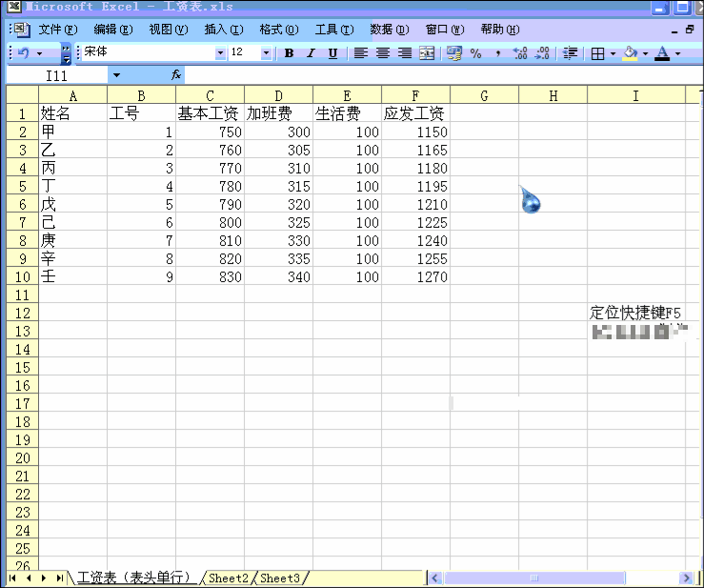Open the 帮助(H) menu
Screen dimensions: 704x588
tap(500, 30)
